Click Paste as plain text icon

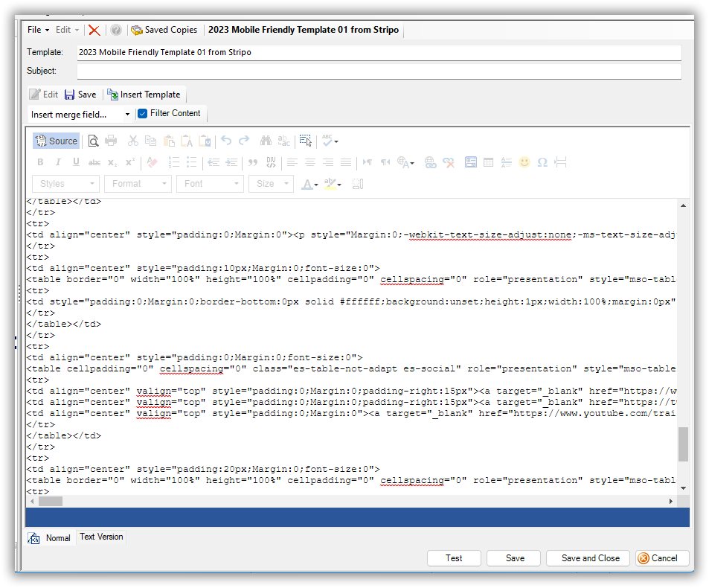click(x=187, y=141)
